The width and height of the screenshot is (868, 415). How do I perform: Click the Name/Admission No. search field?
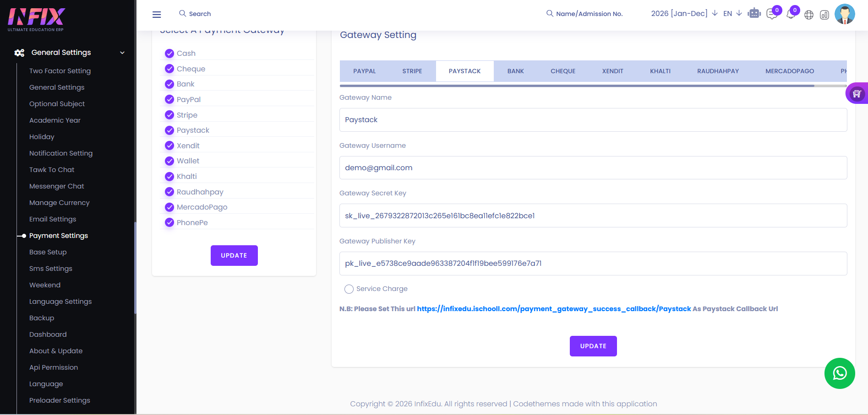590,14
